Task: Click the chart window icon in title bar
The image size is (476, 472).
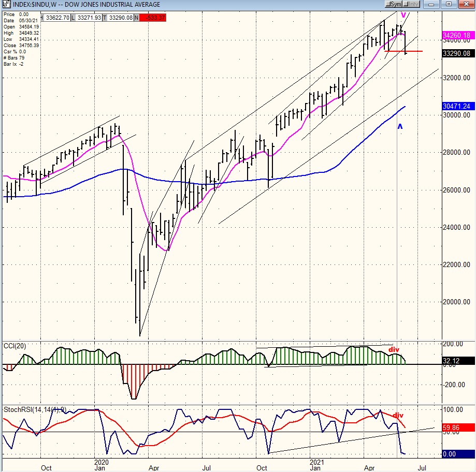Action: click(5, 5)
